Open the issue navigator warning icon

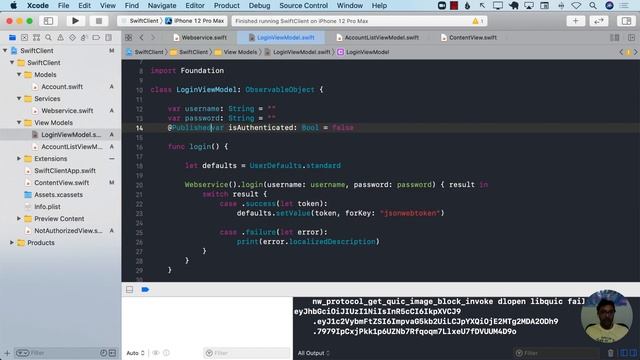pyautogui.click(x=60, y=38)
